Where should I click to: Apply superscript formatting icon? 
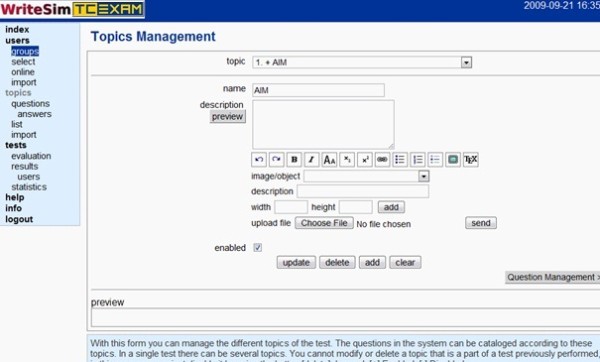pos(365,159)
